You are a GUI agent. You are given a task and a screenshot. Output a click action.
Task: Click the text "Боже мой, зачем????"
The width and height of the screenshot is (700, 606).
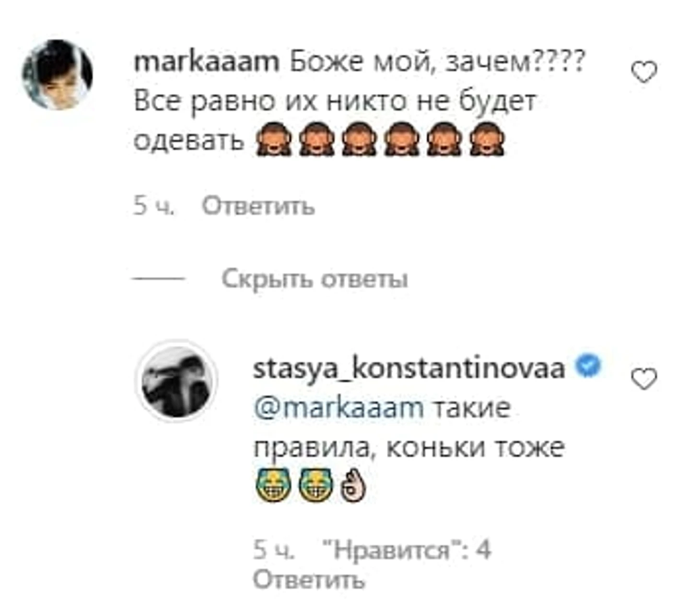click(438, 62)
